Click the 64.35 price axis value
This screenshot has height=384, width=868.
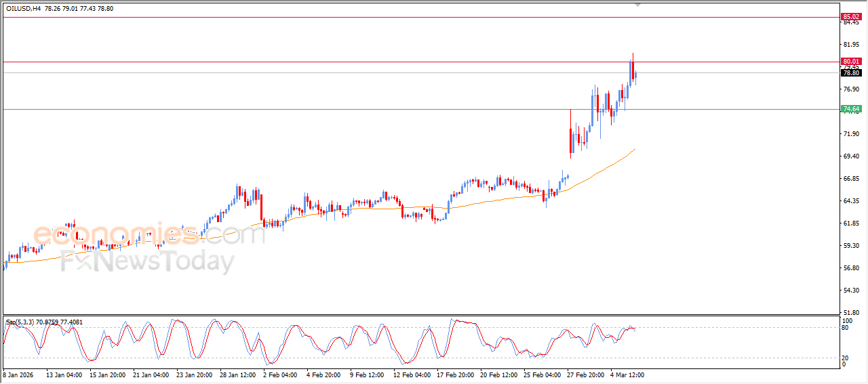[851, 201]
